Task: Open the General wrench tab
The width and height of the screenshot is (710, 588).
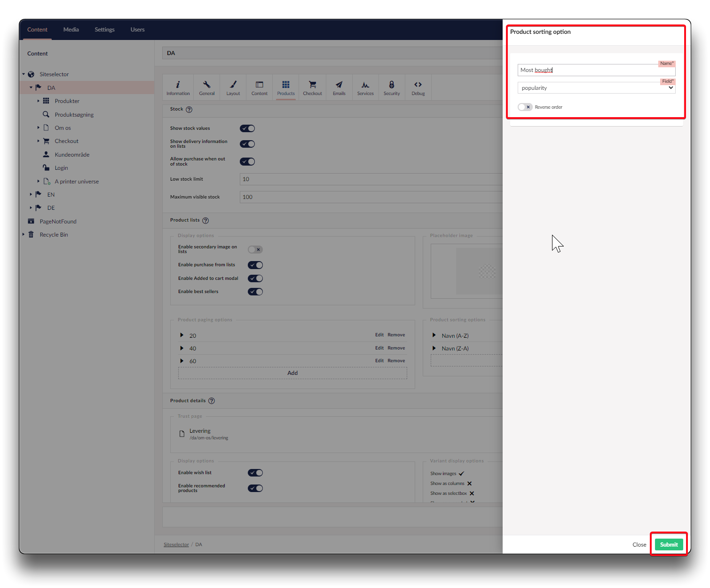Action: [207, 87]
